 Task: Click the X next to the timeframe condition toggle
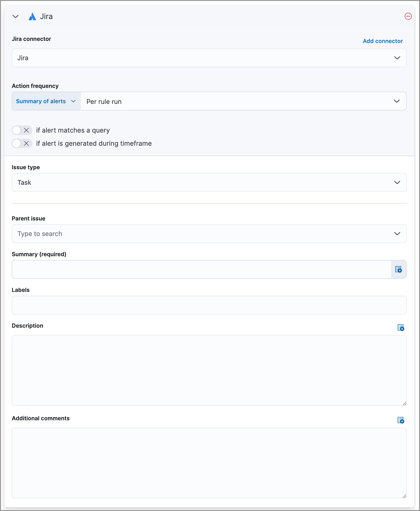27,143
